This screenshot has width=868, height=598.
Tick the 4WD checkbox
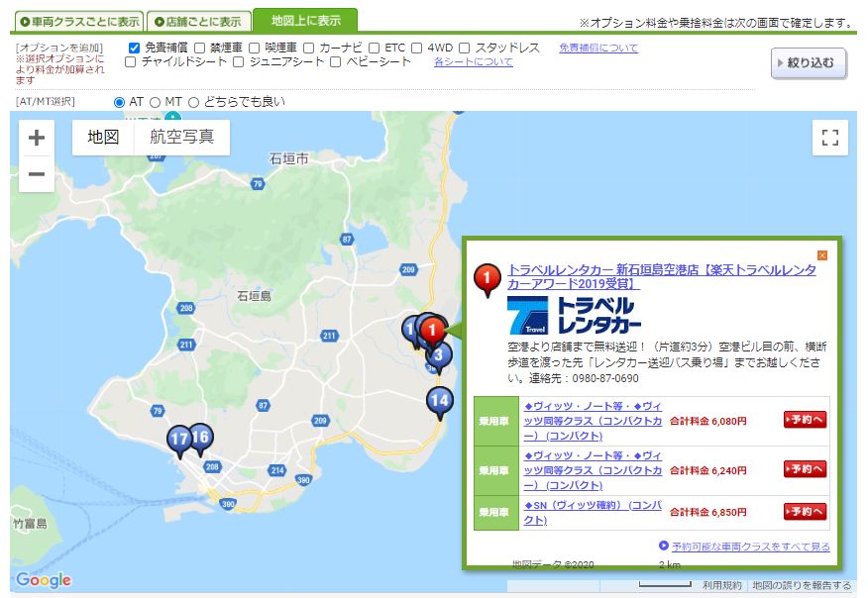coord(417,49)
